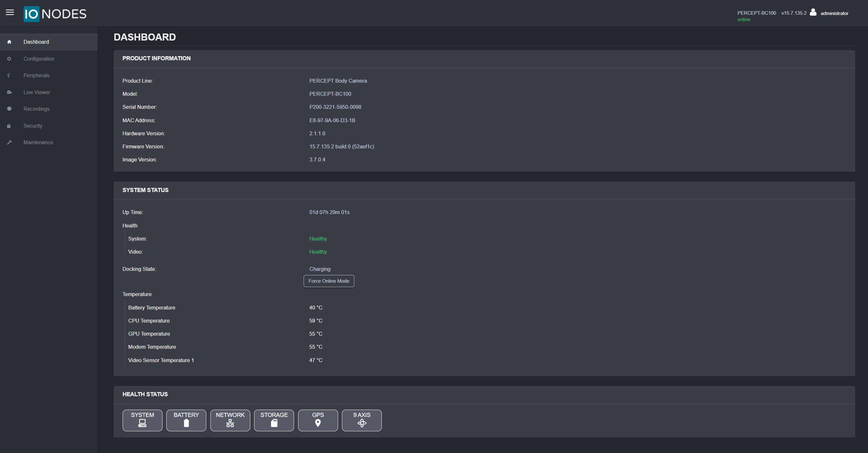Open the 9 AXIS health status tile
The width and height of the screenshot is (868, 453).
click(x=362, y=420)
